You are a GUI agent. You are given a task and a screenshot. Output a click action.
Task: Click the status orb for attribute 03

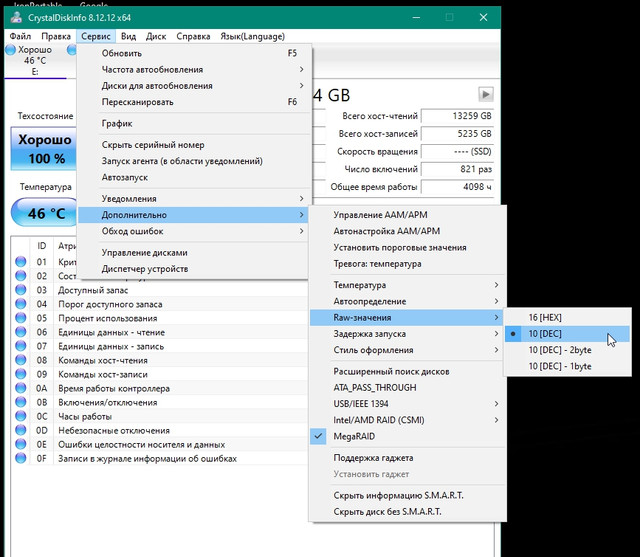[20, 290]
